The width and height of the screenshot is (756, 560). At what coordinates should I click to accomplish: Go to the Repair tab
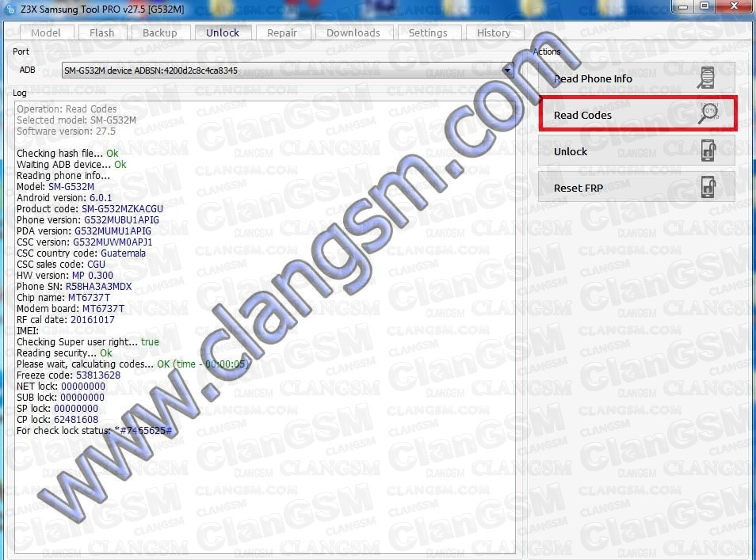pyautogui.click(x=282, y=32)
